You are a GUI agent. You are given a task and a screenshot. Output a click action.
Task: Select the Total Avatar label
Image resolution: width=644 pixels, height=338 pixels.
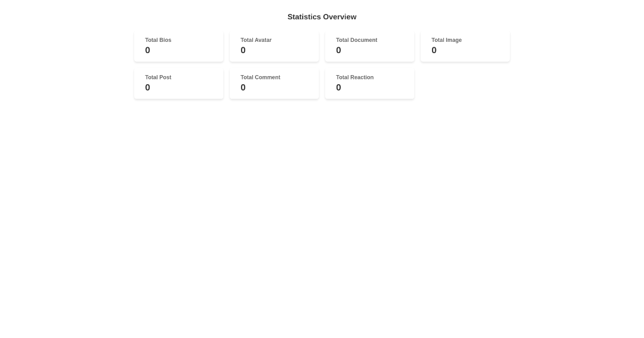(255, 40)
